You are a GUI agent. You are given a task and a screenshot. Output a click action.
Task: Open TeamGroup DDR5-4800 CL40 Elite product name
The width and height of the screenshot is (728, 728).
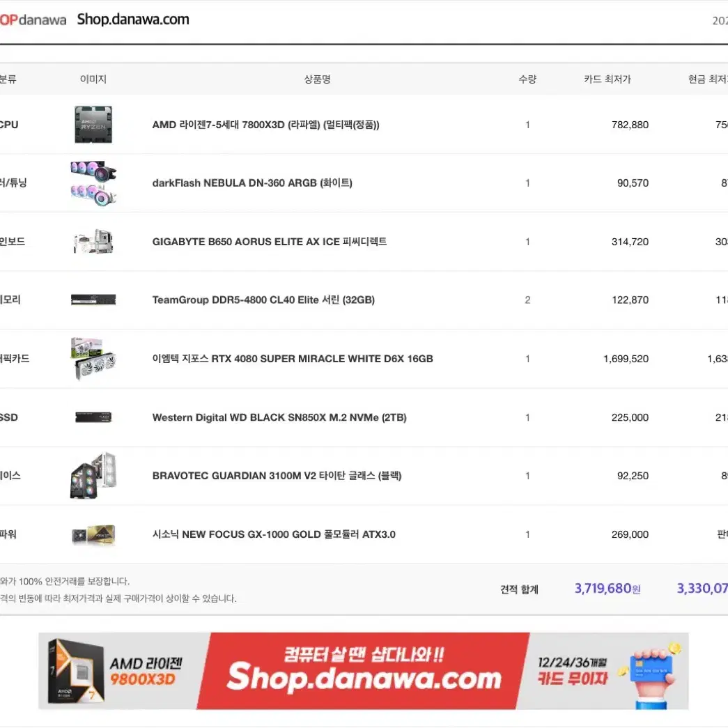click(x=263, y=300)
